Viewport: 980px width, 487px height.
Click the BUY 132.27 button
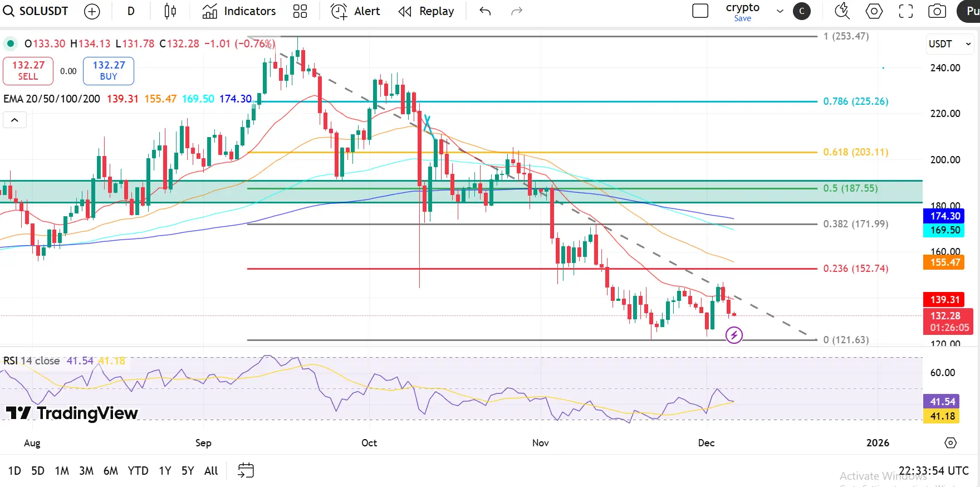109,71
